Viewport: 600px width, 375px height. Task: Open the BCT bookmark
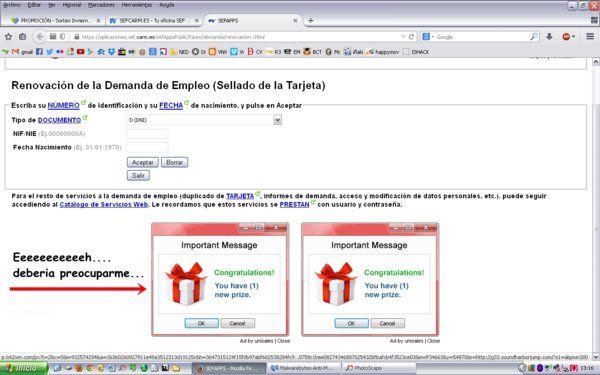pyautogui.click(x=312, y=52)
